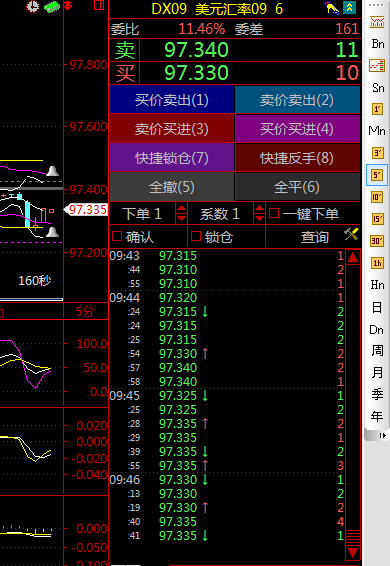Enable the 确认 checkbox

(117, 236)
